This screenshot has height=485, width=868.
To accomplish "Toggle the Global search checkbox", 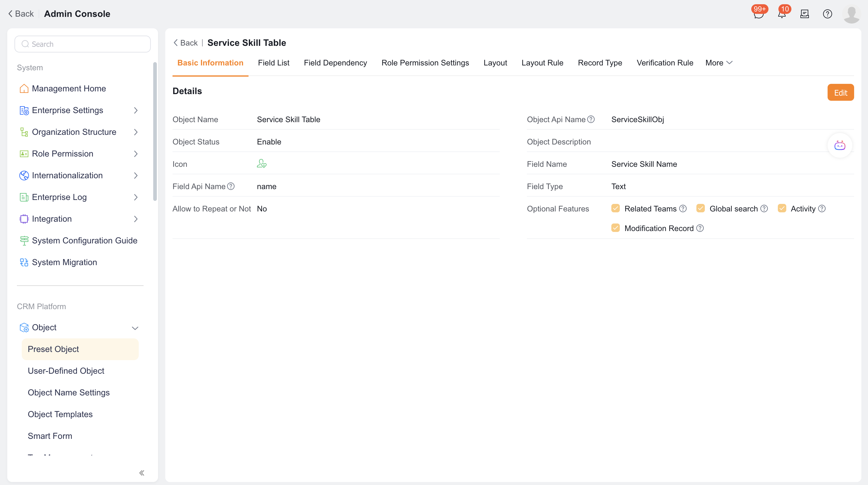I will pyautogui.click(x=700, y=209).
